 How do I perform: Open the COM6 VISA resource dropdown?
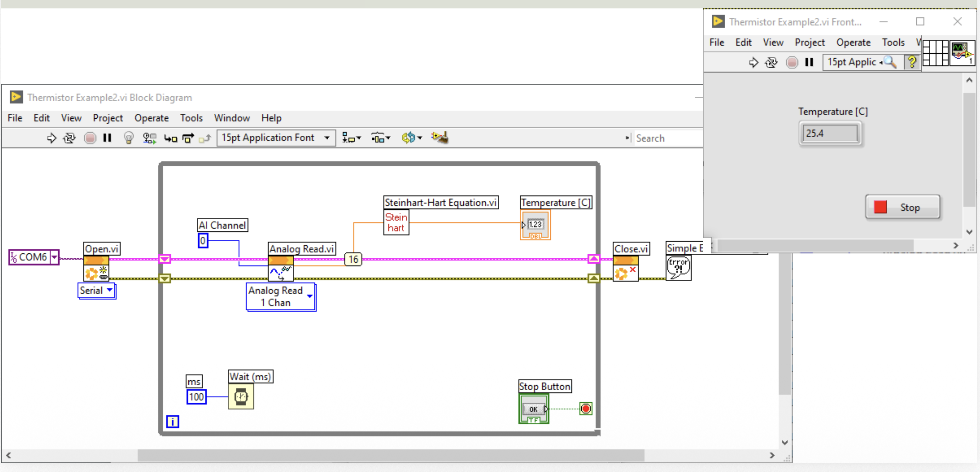[x=54, y=257]
